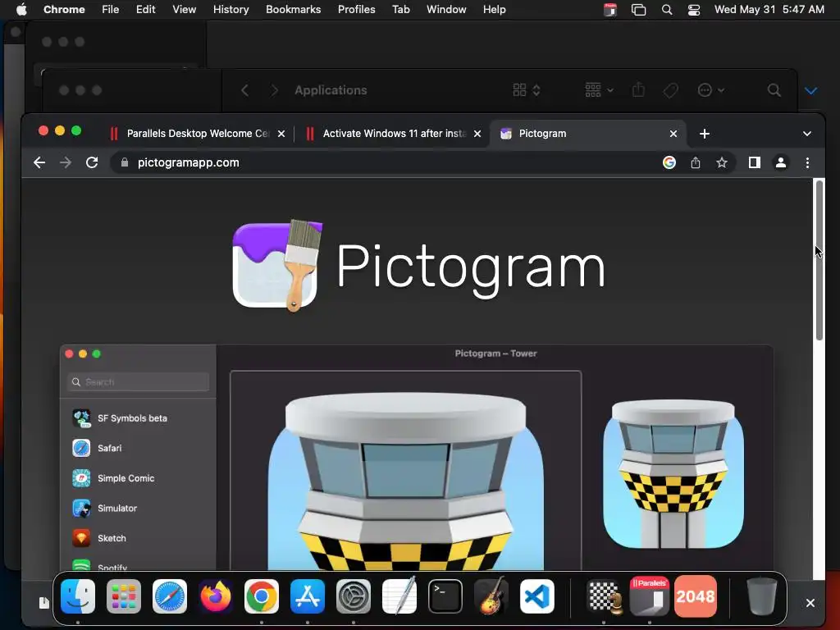Expand the tab search chevron
The image size is (840, 630).
pos(807,134)
